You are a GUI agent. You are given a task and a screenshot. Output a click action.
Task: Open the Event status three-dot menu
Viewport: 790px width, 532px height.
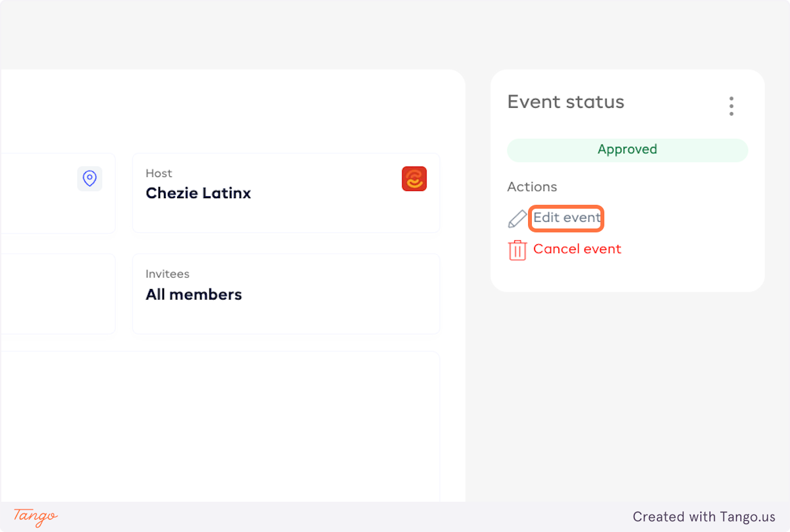point(731,106)
